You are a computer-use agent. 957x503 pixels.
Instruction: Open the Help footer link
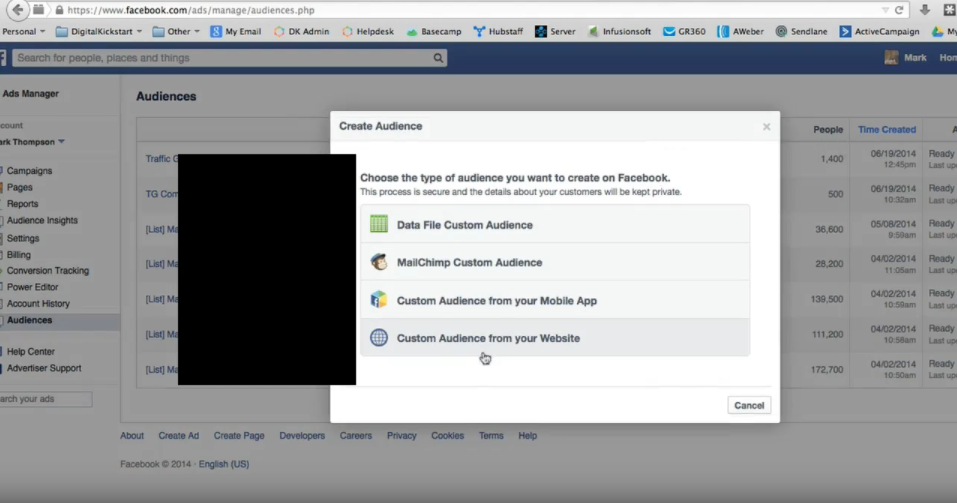pos(527,436)
